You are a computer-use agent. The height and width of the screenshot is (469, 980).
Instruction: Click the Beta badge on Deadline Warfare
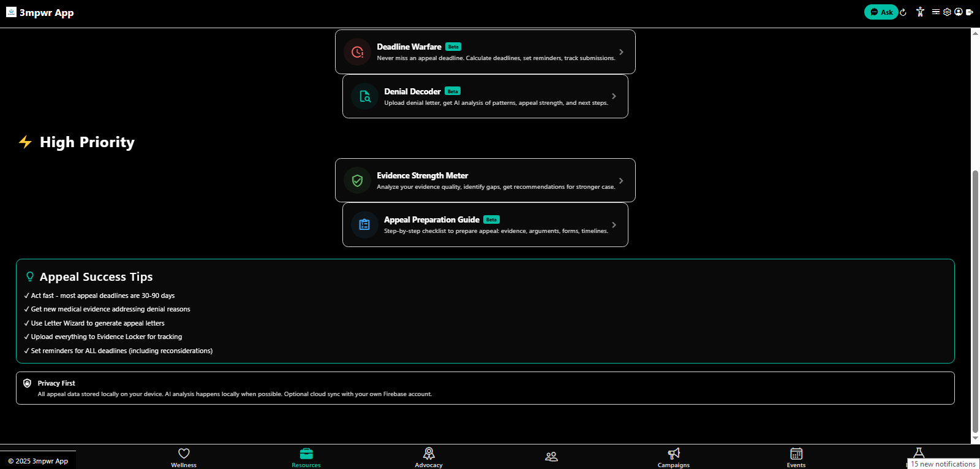coord(453,47)
